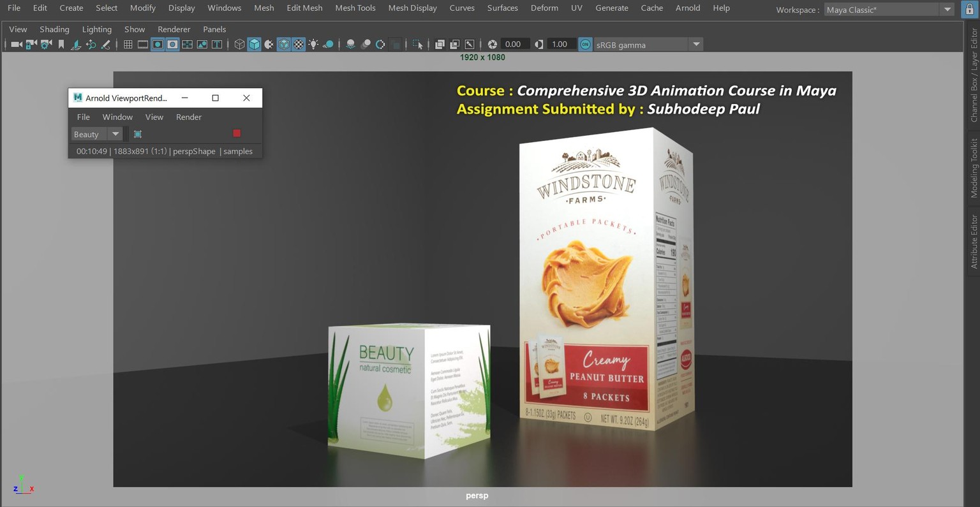
Task: Toggle the viewport Grid display
Action: pos(128,45)
